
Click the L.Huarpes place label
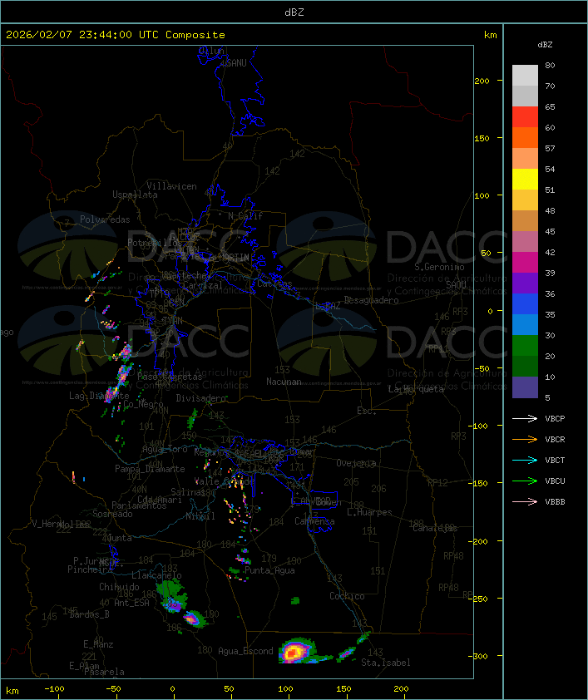pos(369,512)
